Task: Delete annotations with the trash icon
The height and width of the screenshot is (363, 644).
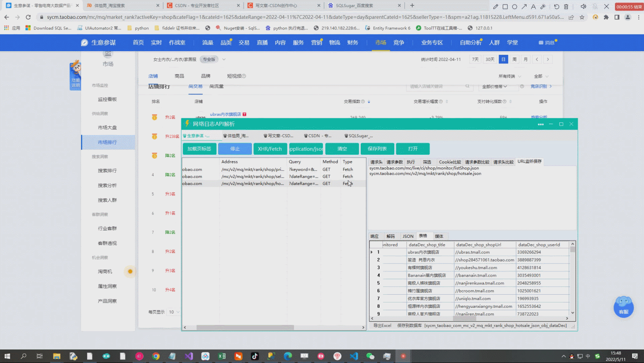Action: pos(566,7)
